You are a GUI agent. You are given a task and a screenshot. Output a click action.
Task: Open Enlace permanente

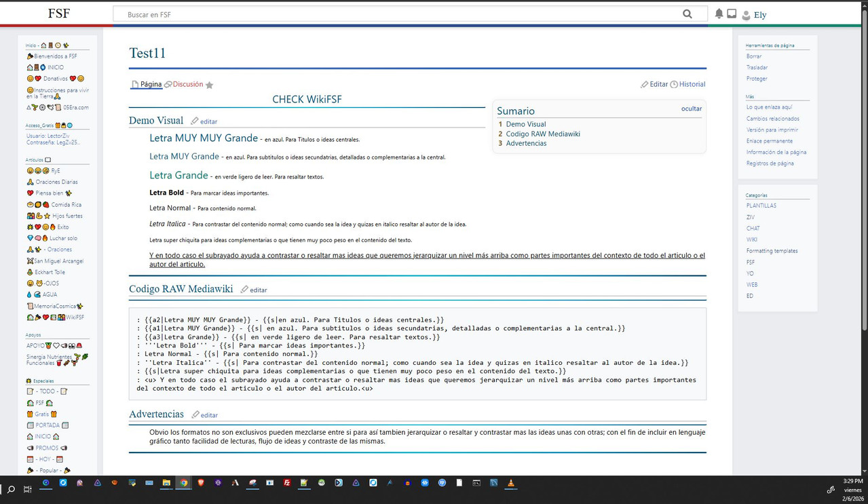(x=770, y=141)
